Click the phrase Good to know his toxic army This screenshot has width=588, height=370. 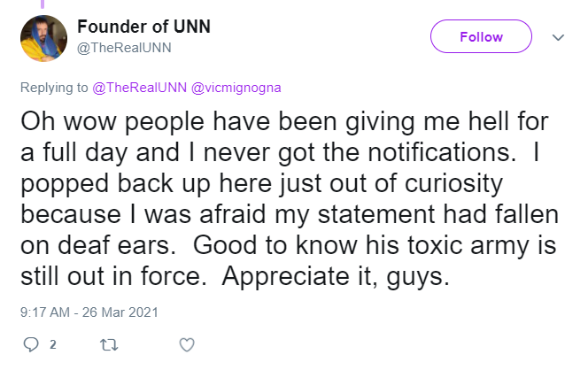click(x=361, y=246)
